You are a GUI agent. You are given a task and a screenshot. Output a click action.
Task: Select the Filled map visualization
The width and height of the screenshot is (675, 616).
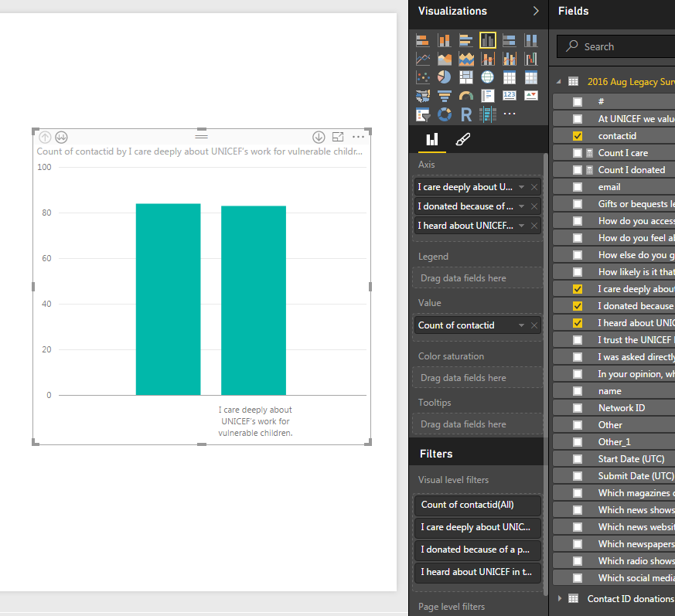(x=422, y=96)
